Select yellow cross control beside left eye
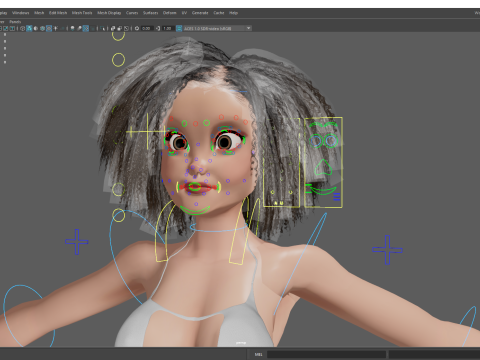Image resolution: width=480 pixels, height=360 pixels. pyautogui.click(x=147, y=131)
